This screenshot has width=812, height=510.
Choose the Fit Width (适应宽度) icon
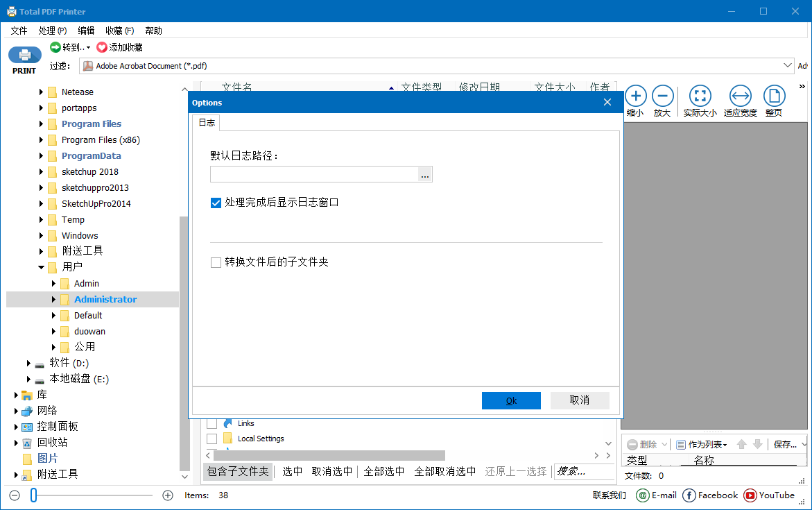click(740, 96)
